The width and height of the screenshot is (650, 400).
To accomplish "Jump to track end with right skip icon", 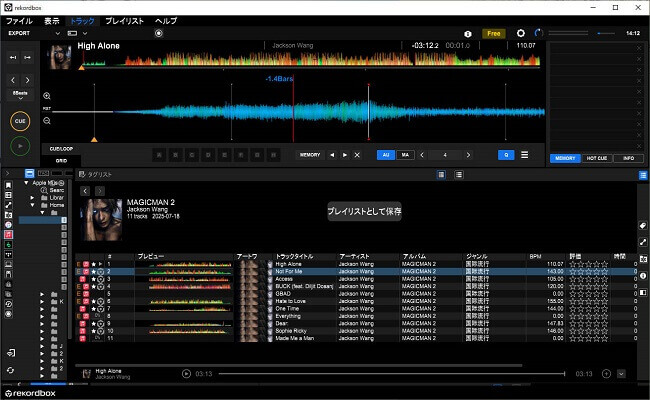I will tap(27, 57).
